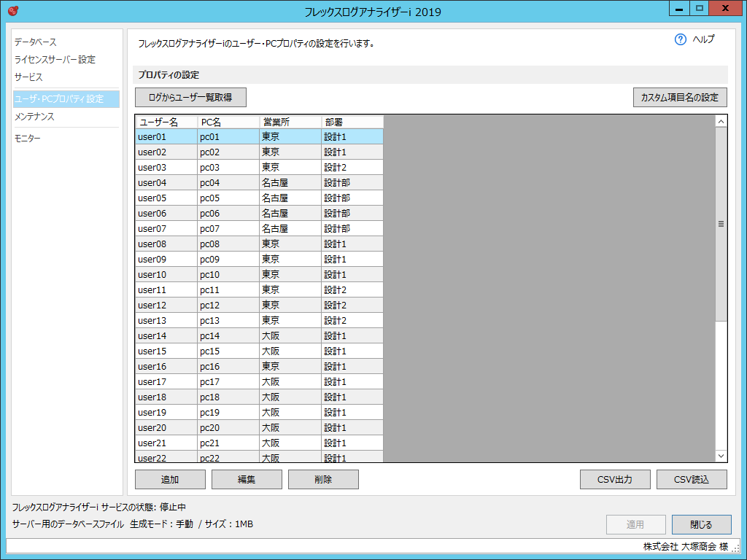This screenshot has height=560, width=747.
Task: Go to the サービス section
Action: 28,77
